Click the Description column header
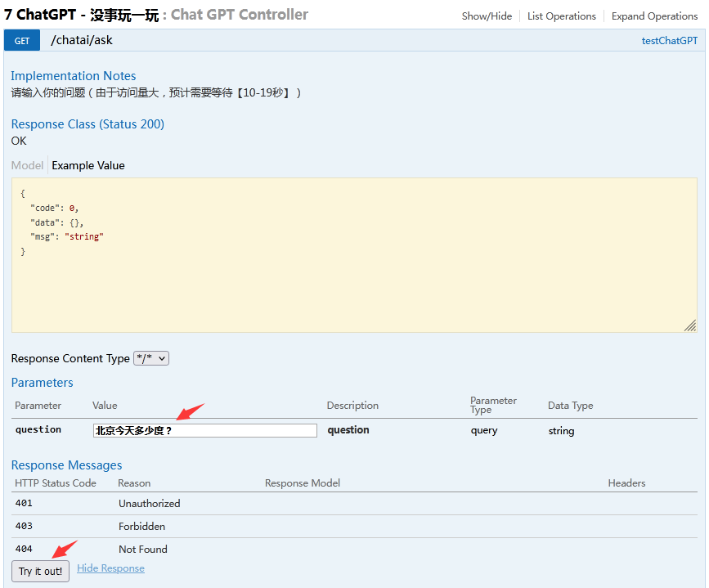709x588 pixels. coord(352,406)
